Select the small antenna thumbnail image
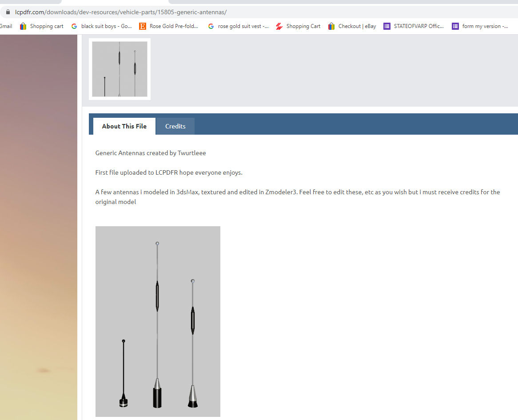The image size is (518, 420). 120,69
